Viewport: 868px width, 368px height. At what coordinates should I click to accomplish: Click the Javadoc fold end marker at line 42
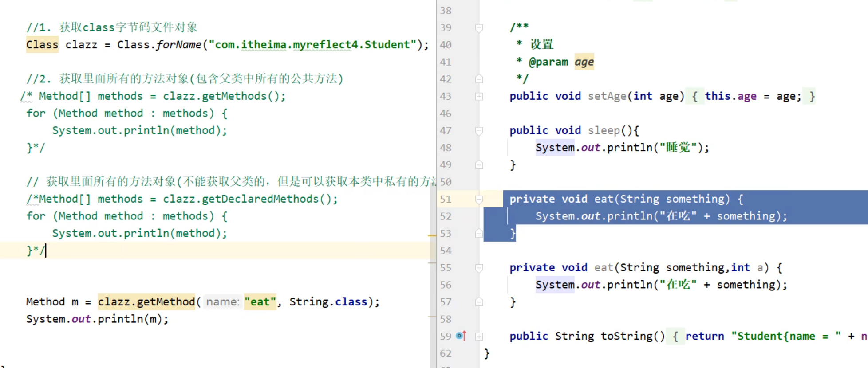479,79
